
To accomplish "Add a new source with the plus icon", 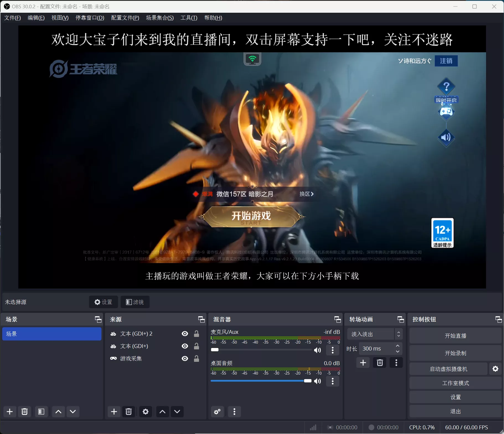I will point(114,412).
